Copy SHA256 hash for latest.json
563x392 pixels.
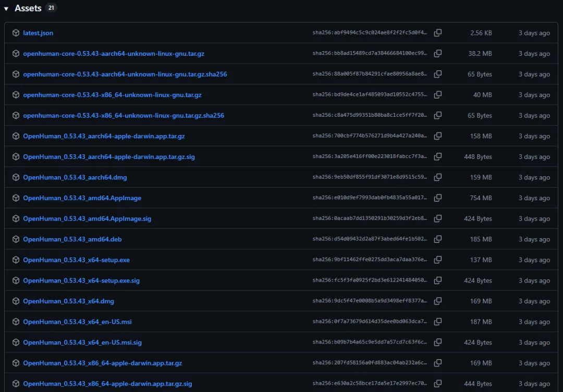(438, 33)
